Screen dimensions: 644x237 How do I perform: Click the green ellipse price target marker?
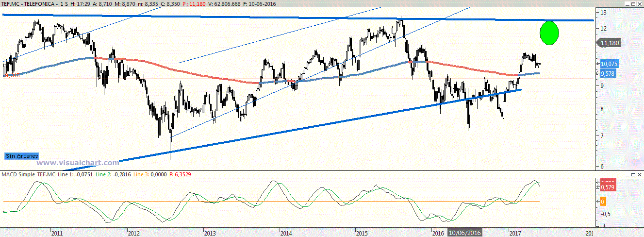549,33
